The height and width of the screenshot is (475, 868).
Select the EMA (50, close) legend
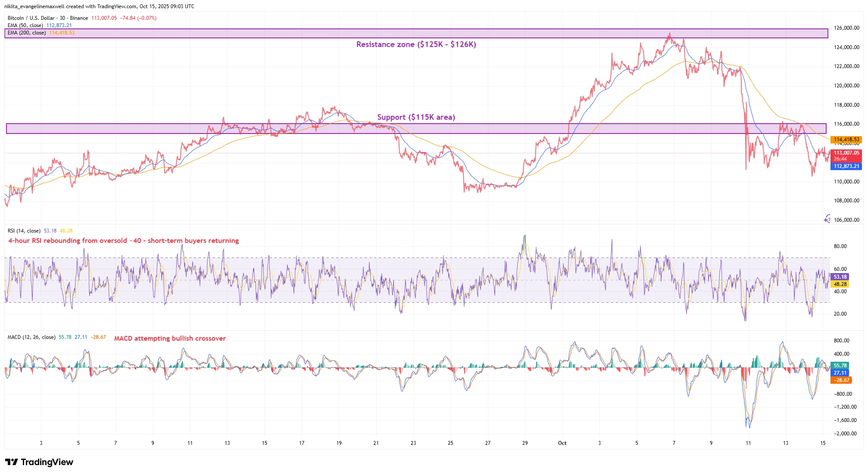tap(25, 25)
